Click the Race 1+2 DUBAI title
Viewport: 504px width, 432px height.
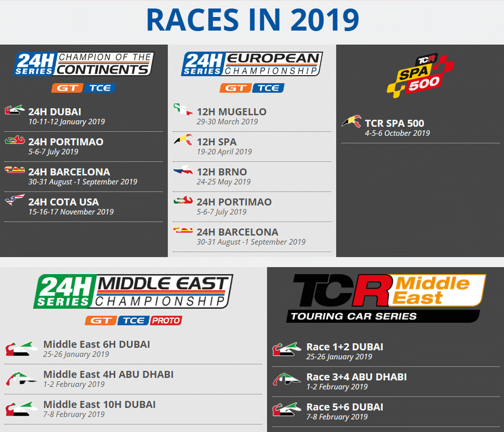(345, 347)
